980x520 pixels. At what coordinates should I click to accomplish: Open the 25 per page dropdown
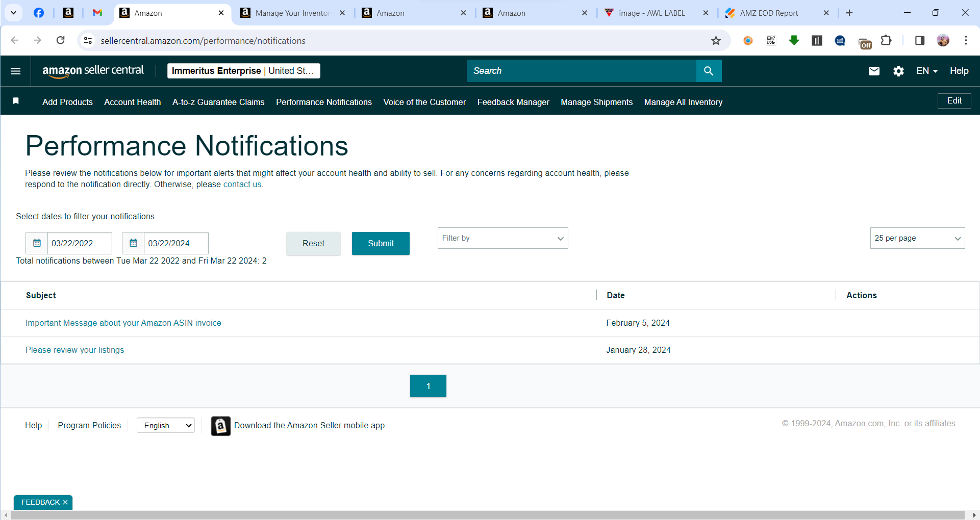[x=917, y=238]
